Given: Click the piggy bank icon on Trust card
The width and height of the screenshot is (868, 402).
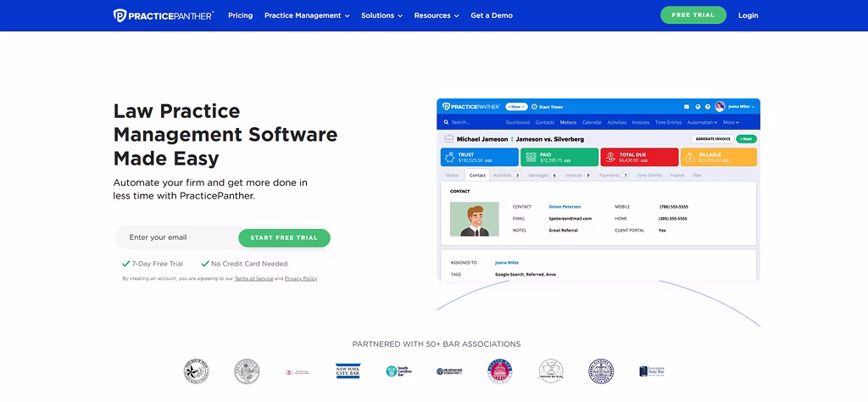Looking at the screenshot, I should point(449,157).
